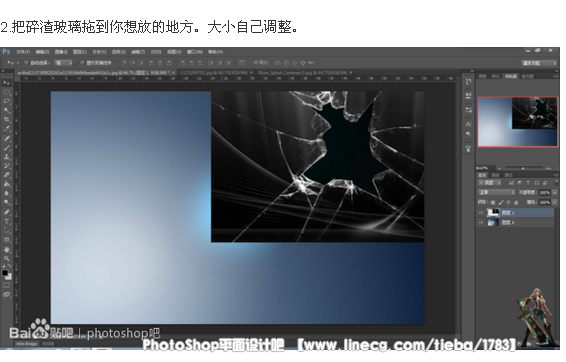The height and width of the screenshot is (362, 566).
Task: Switch to the Channels panel tab
Action: click(495, 175)
